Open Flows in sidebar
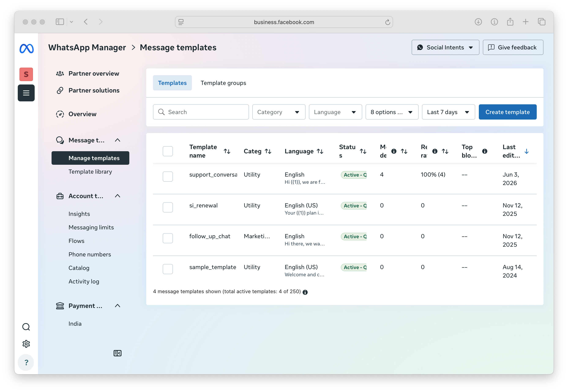 point(76,241)
